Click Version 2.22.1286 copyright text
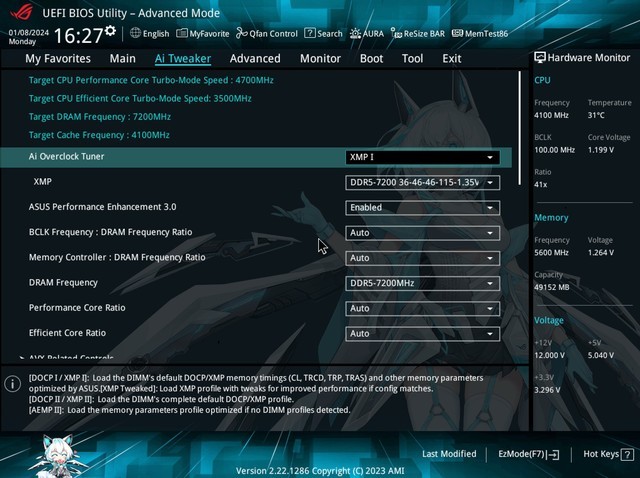The height and width of the screenshot is (478, 640). (x=320, y=471)
